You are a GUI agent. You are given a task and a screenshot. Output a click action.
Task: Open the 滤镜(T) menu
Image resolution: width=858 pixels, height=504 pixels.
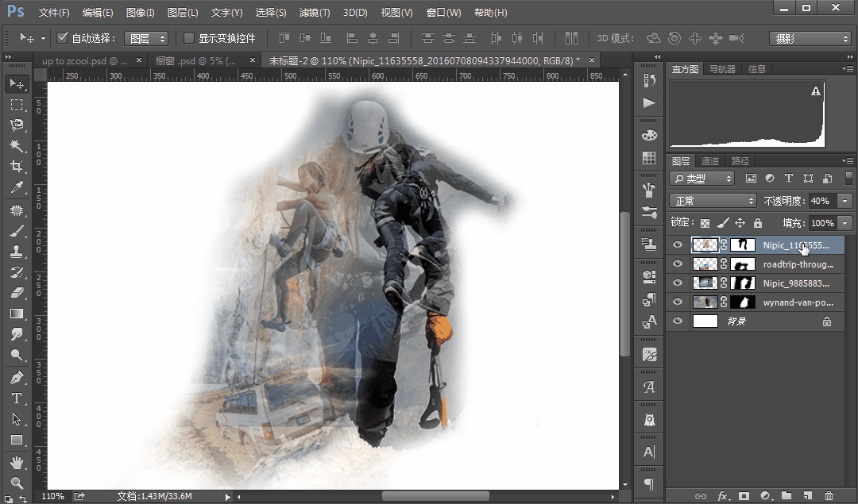click(315, 12)
